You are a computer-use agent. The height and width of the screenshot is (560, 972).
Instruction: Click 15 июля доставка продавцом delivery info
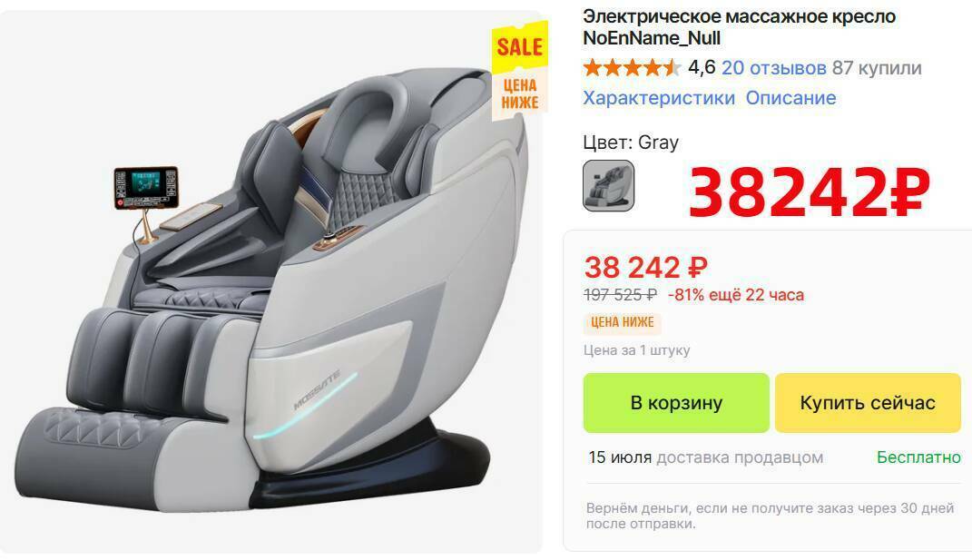[705, 457]
